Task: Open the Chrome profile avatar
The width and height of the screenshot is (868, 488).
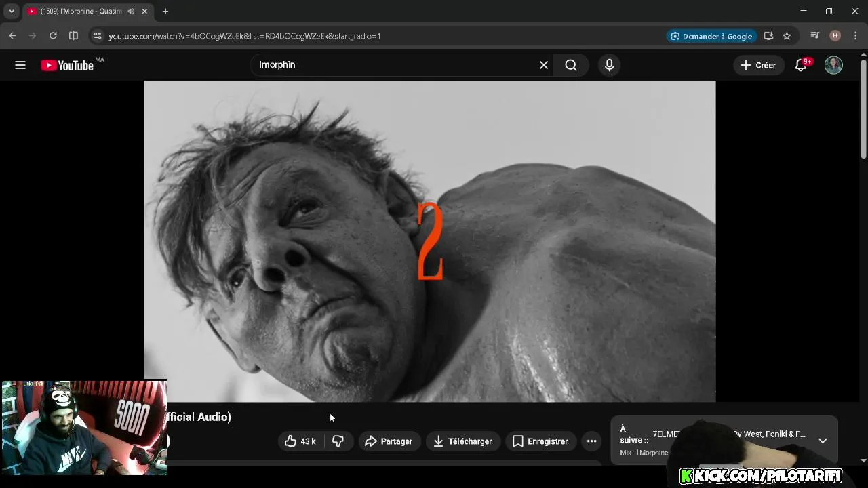Action: coord(835,36)
